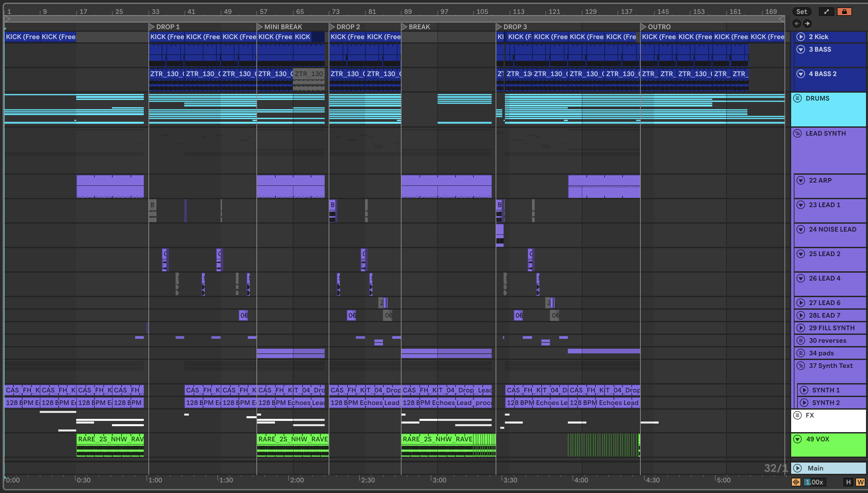Unfold the Main track
The height and width of the screenshot is (493, 868).
[797, 468]
